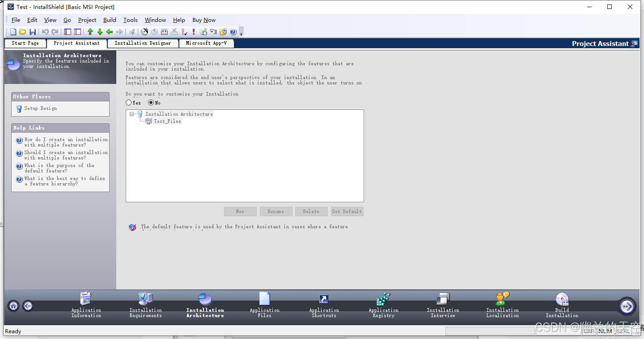Open the Tools menu
This screenshot has height=339, width=644.
pyautogui.click(x=131, y=20)
